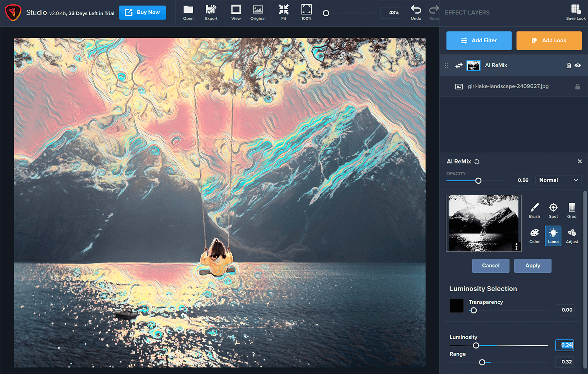Click the Add Look button
The width and height of the screenshot is (588, 374).
pos(549,40)
